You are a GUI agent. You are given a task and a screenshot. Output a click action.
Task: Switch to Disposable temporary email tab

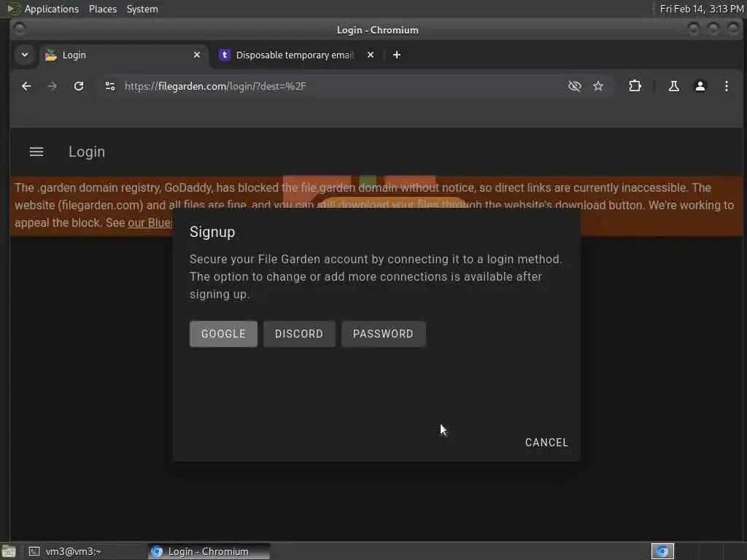tap(296, 55)
